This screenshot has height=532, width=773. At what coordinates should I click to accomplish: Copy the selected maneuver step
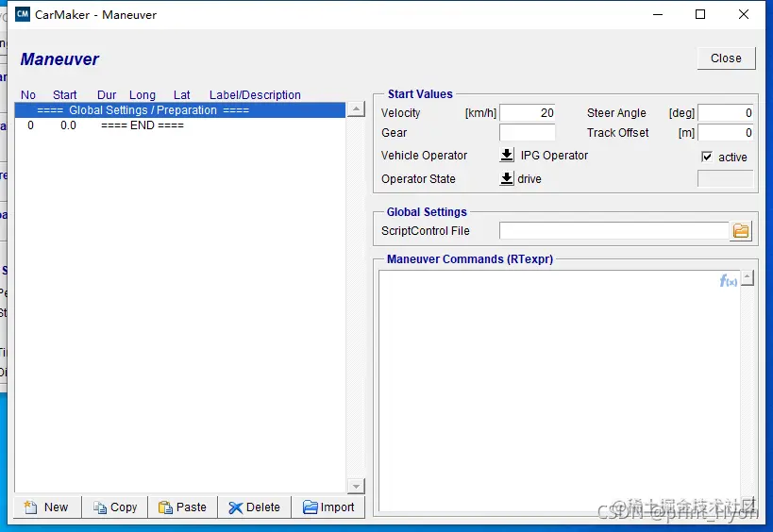115,507
